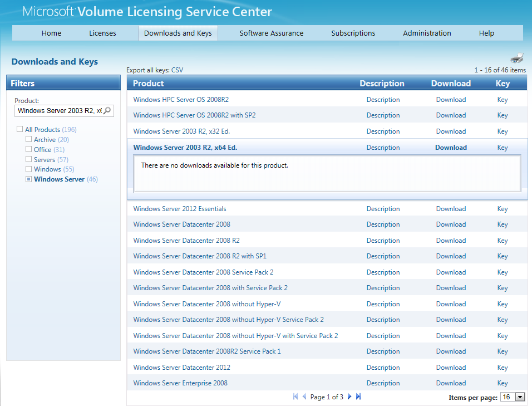
Task: Click the Key column header
Action: click(503, 84)
